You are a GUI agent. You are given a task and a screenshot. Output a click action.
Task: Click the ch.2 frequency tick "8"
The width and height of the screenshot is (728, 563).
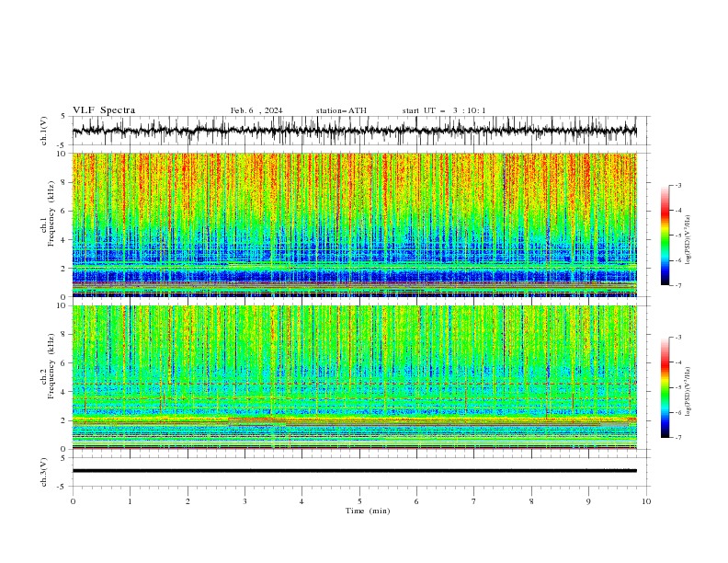click(64, 335)
